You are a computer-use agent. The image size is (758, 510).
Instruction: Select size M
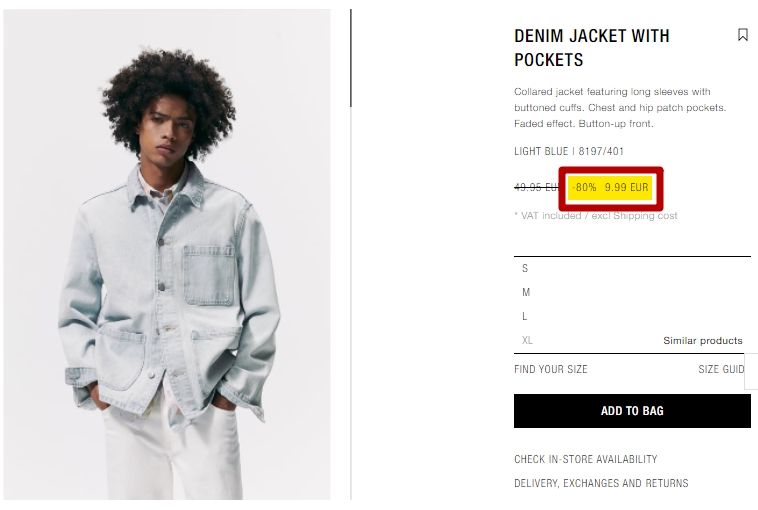(632, 292)
